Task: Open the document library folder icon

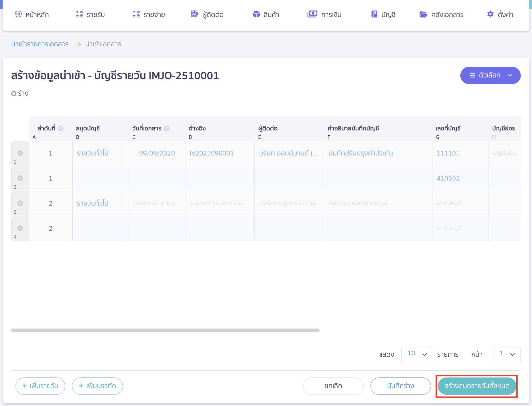Action: click(423, 14)
